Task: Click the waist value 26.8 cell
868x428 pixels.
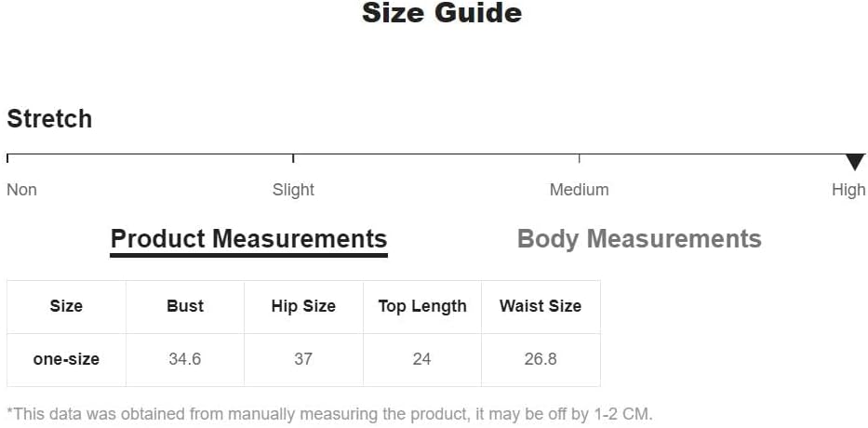Action: (x=541, y=360)
